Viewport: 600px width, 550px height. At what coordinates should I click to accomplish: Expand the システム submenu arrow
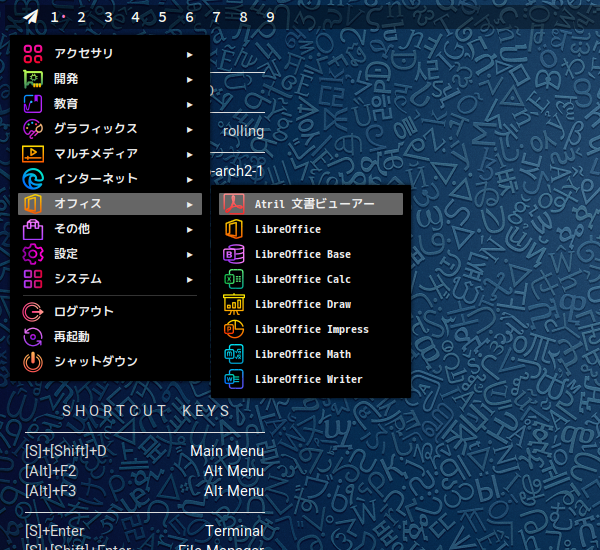tap(189, 280)
